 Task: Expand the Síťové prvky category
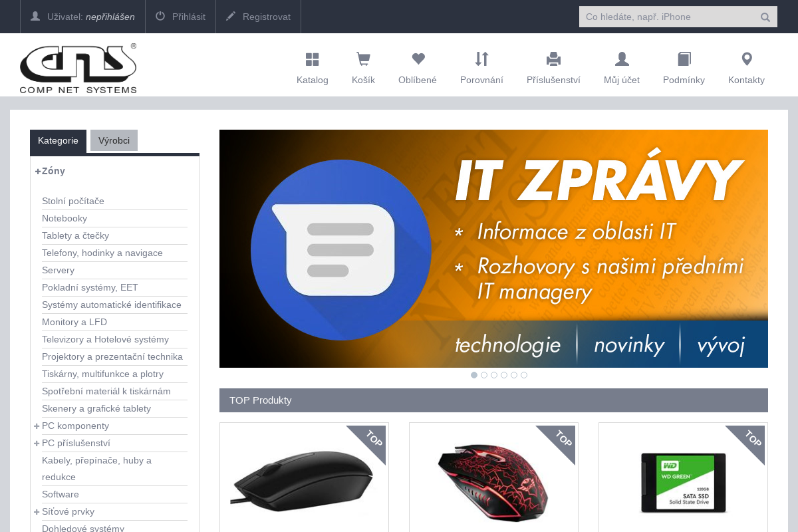(x=37, y=512)
